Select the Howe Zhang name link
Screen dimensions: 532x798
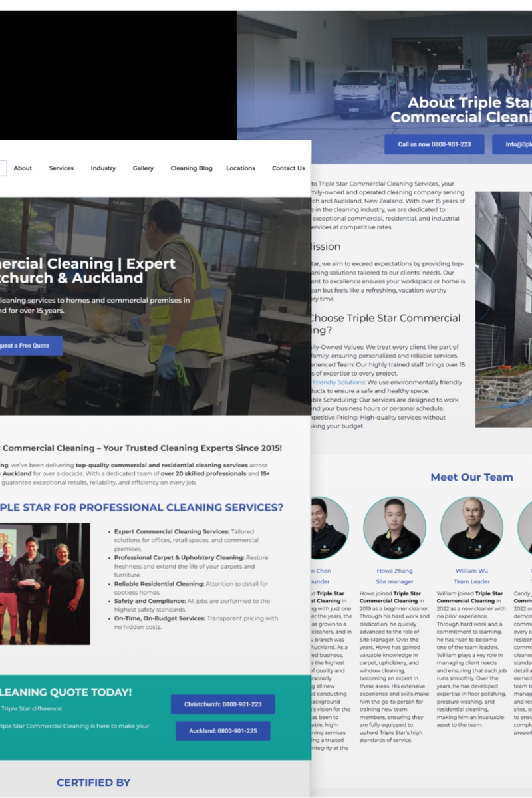tap(394, 571)
